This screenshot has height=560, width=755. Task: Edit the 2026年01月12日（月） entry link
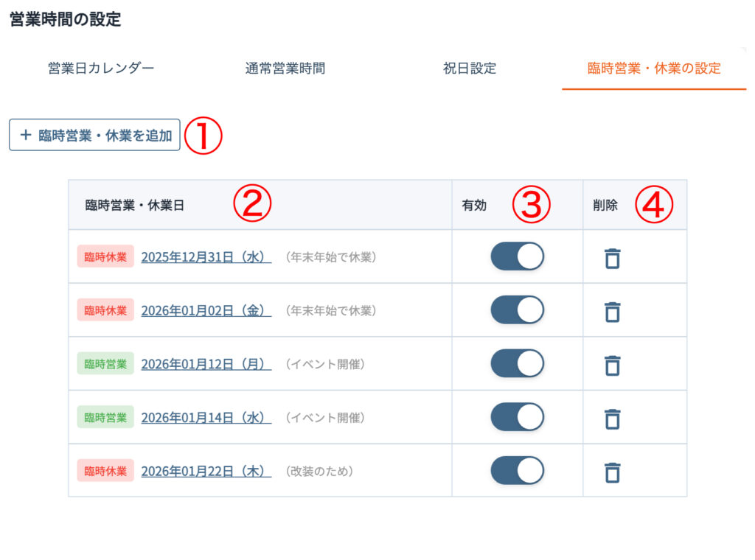[x=206, y=364]
